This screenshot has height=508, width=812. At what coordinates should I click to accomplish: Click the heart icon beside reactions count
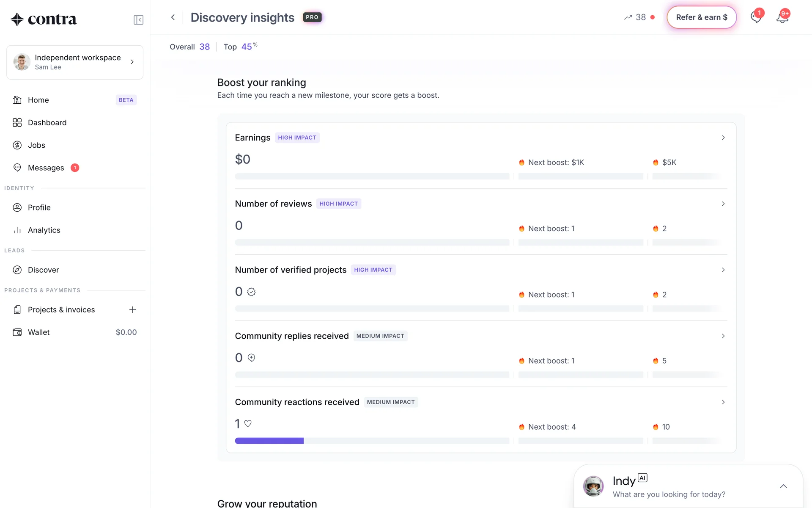point(248,423)
